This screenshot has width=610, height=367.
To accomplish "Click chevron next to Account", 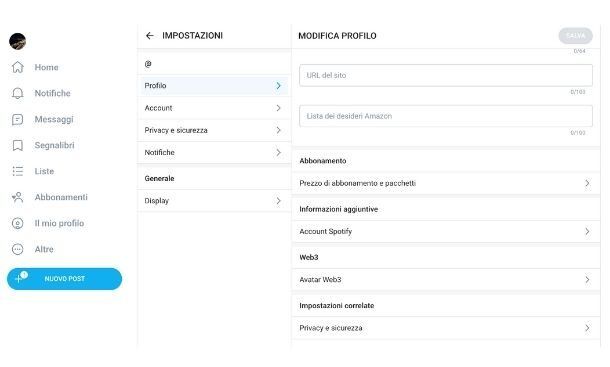I will [x=279, y=108].
